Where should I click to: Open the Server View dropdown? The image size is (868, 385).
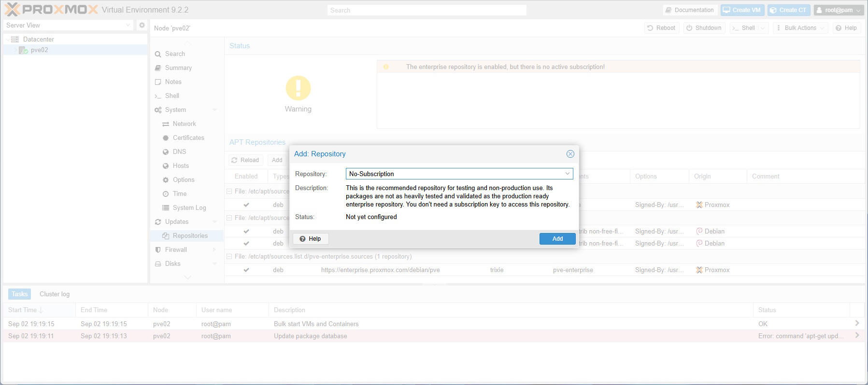coord(128,25)
